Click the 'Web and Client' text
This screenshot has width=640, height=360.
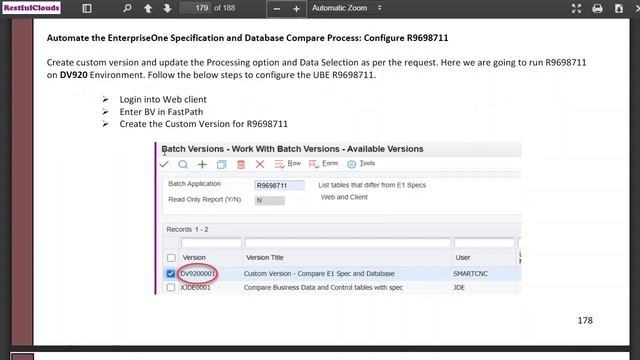pyautogui.click(x=344, y=197)
